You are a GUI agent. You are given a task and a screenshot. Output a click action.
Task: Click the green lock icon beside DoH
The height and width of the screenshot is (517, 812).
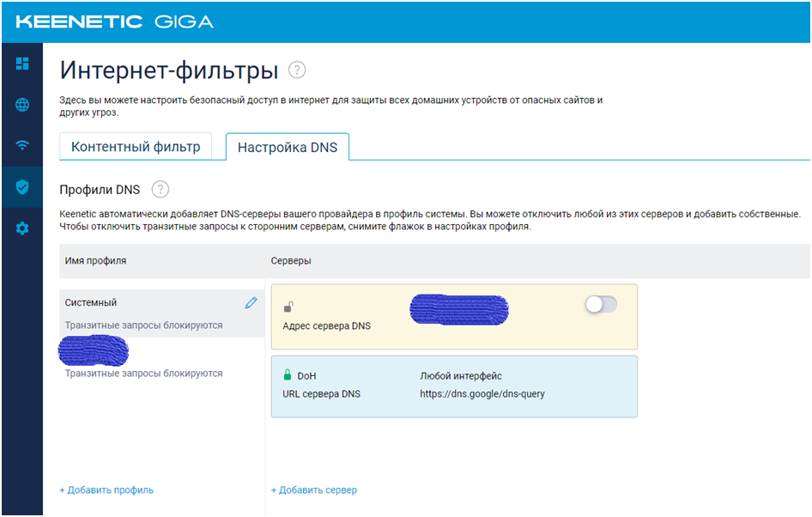tap(288, 374)
